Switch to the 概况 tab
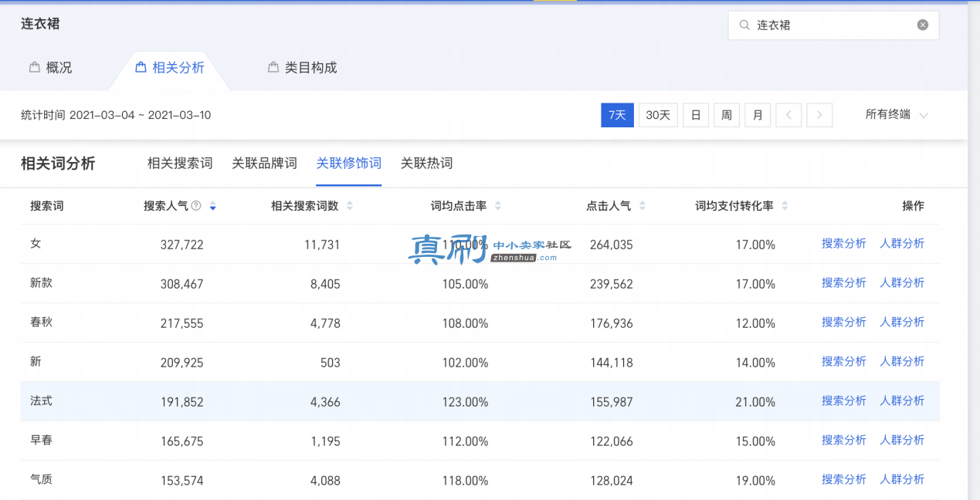This screenshot has height=500, width=980. tap(50, 68)
